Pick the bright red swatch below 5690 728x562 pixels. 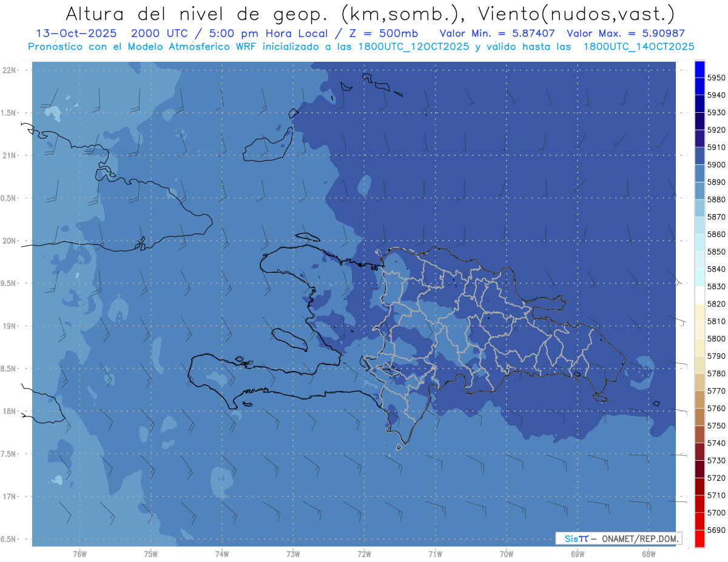[699, 538]
